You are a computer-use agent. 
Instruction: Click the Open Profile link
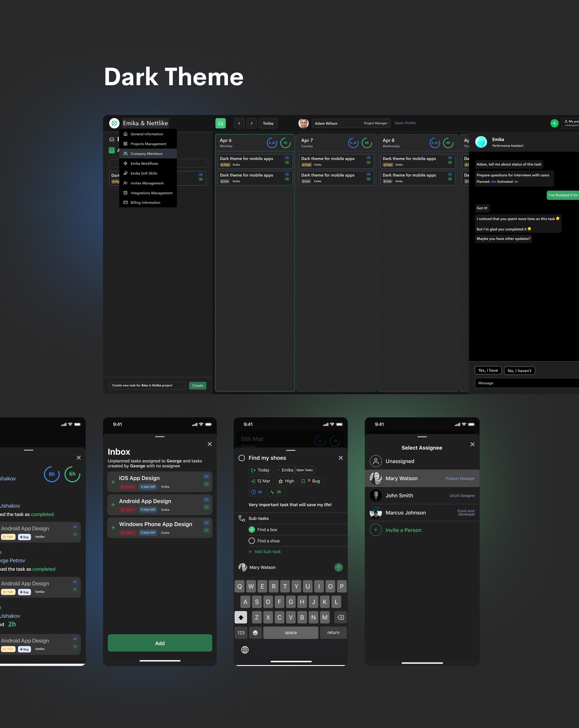pyautogui.click(x=405, y=123)
